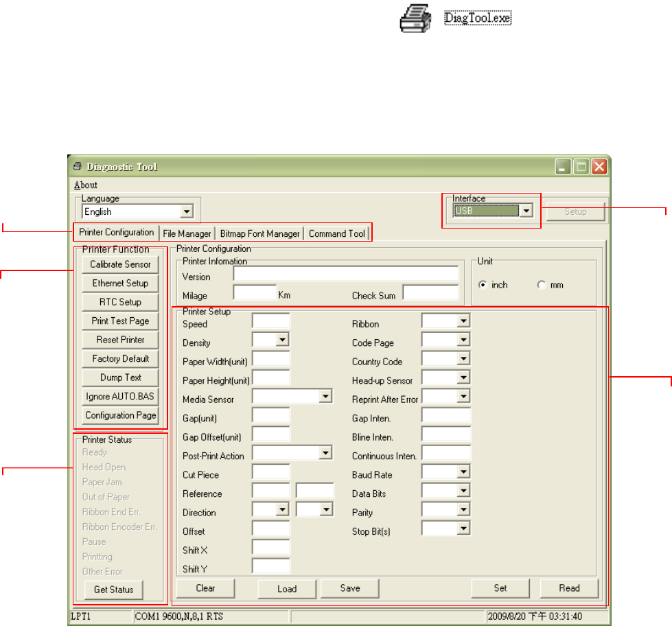Open the first Direction dropdown

click(x=282, y=509)
